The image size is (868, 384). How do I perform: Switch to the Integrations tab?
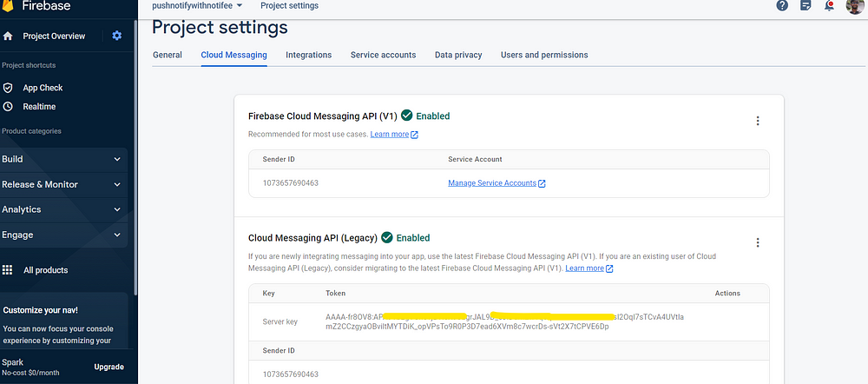[308, 56]
